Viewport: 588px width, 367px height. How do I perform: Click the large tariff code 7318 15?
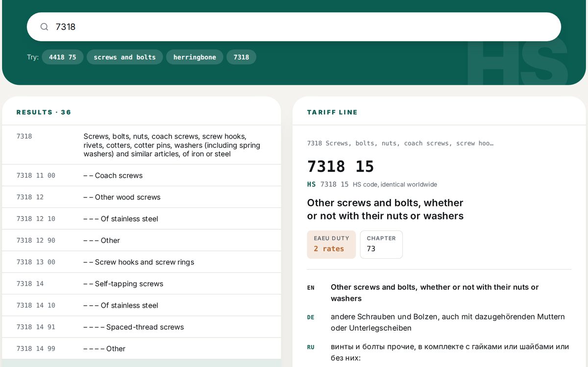pos(341,167)
